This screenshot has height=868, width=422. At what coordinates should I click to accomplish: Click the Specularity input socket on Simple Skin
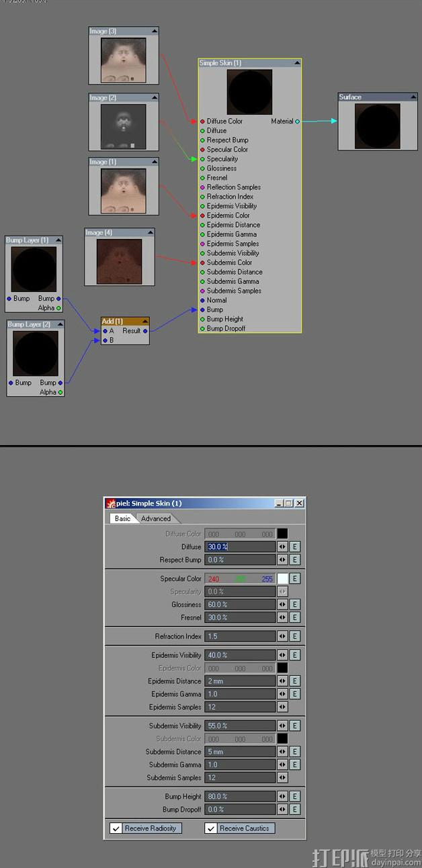tap(202, 159)
